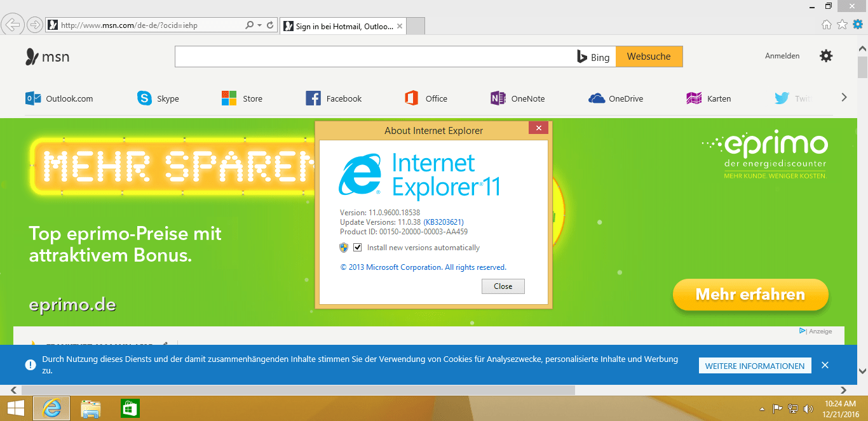Close the 'Sign in bei Hotmail' tab
868x421 pixels.
coord(399,26)
